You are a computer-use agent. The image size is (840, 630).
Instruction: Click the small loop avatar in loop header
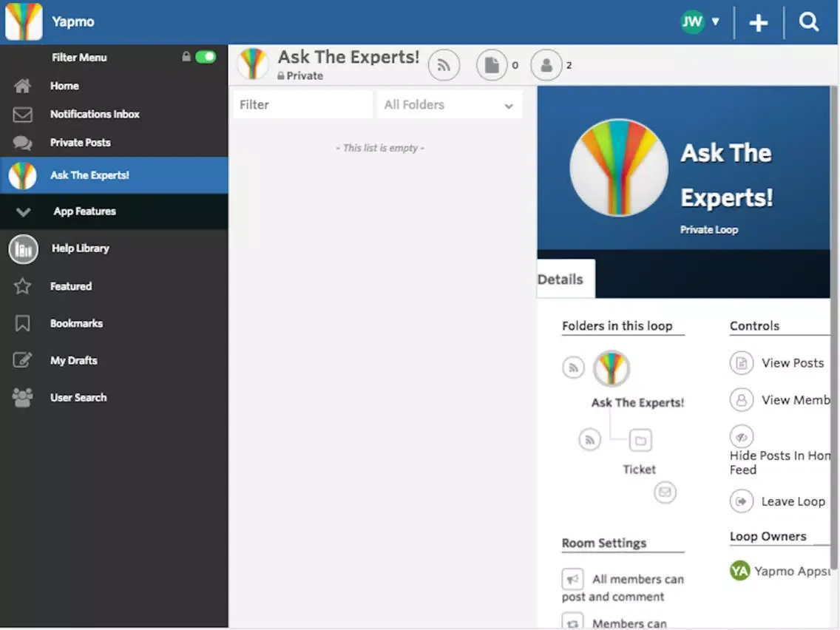tap(253, 64)
